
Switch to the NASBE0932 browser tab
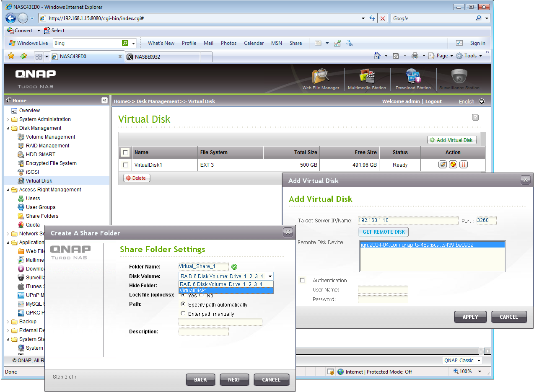(x=163, y=57)
